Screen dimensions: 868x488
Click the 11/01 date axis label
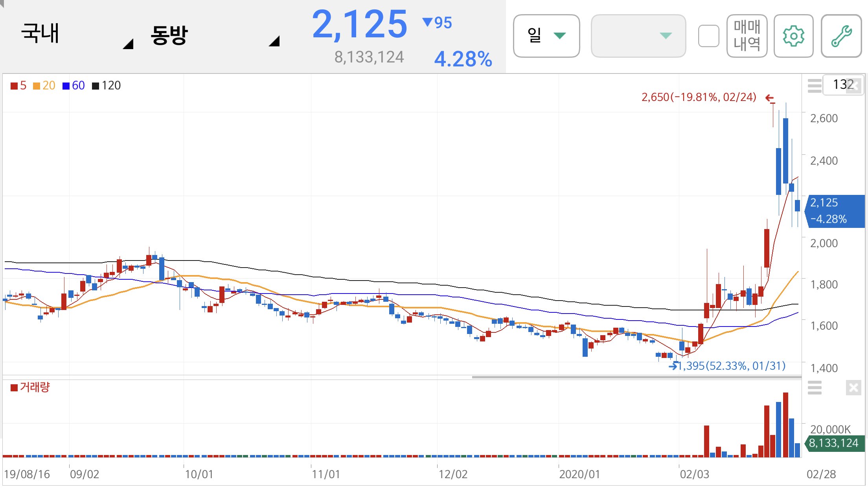326,474
